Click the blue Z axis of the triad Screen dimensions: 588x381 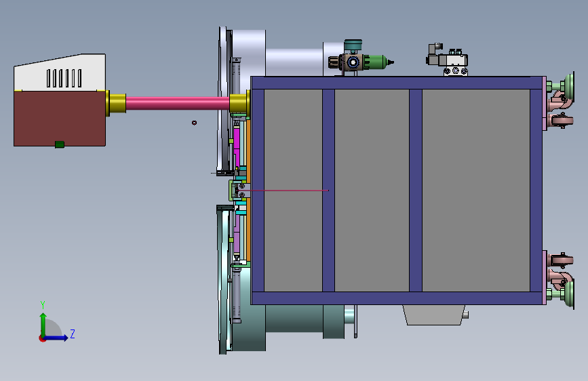pyautogui.click(x=56, y=338)
